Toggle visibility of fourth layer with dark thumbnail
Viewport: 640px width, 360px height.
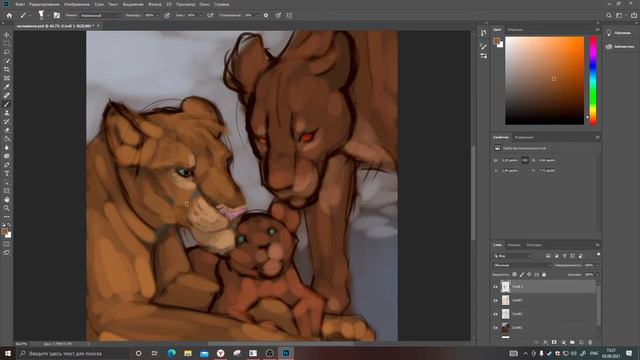pos(496,327)
